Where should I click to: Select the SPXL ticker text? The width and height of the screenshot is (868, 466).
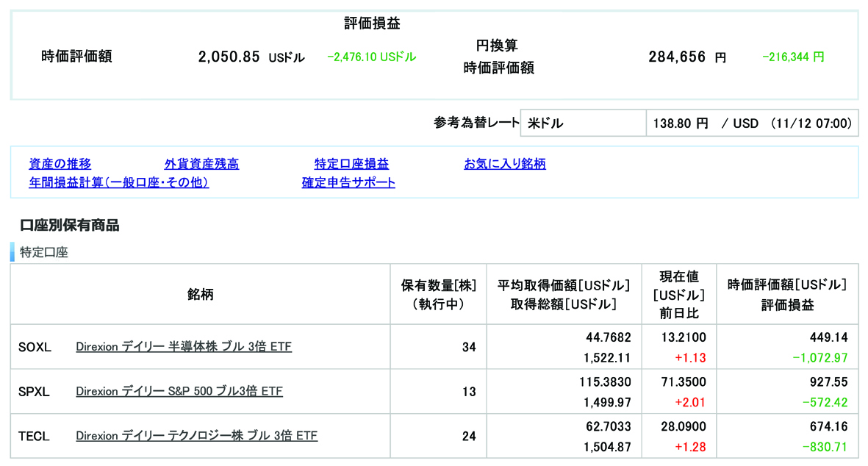pos(34,392)
